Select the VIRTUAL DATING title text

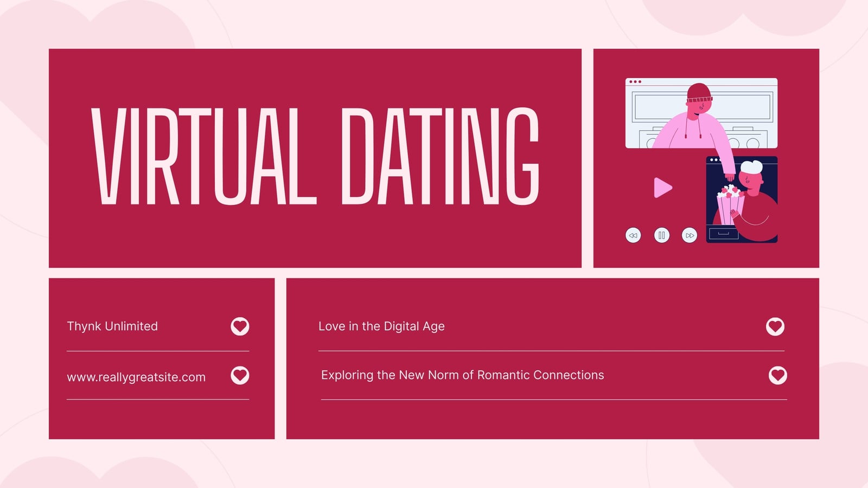tap(315, 156)
